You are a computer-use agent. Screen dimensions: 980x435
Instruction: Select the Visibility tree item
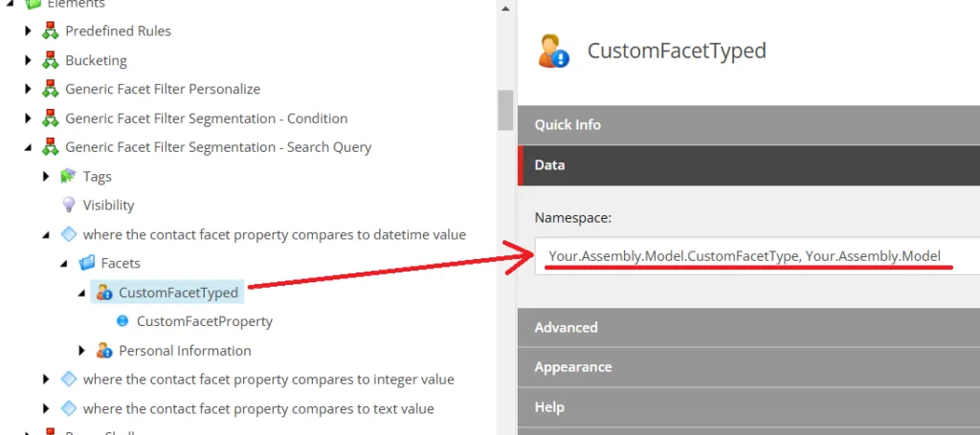[x=109, y=205]
